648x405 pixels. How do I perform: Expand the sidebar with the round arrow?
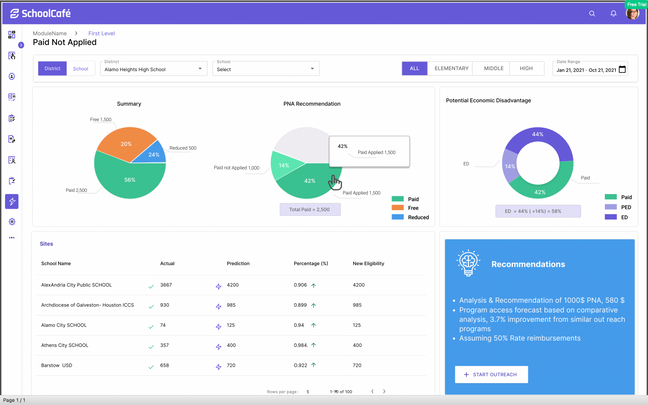(21, 45)
